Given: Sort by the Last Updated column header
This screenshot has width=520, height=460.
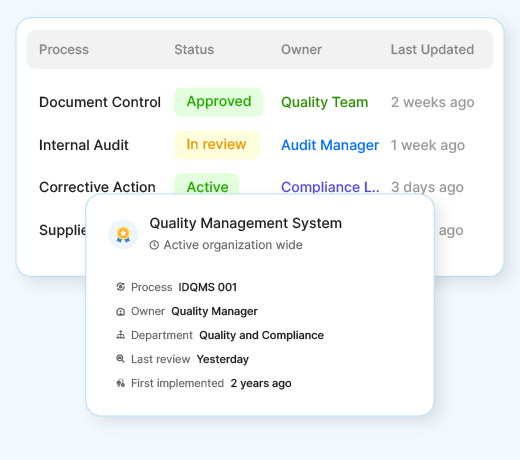Looking at the screenshot, I should pos(432,49).
